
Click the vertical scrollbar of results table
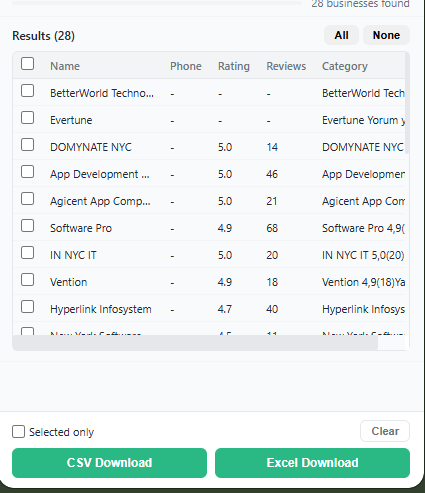click(x=407, y=103)
